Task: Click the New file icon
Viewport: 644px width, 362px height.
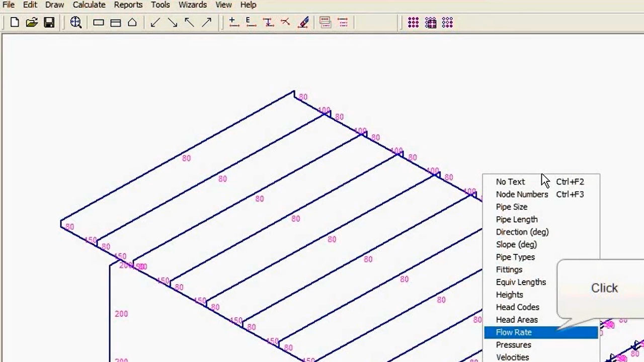Action: click(15, 23)
